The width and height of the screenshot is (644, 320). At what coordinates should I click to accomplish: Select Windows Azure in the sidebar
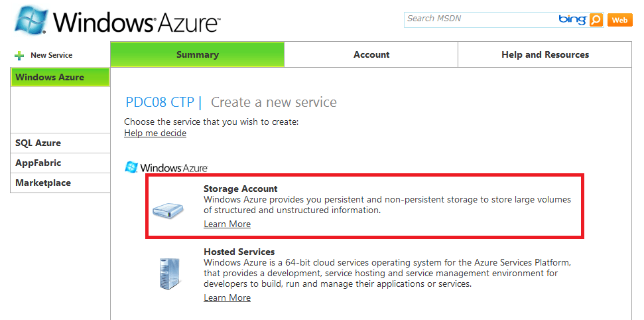(60, 77)
